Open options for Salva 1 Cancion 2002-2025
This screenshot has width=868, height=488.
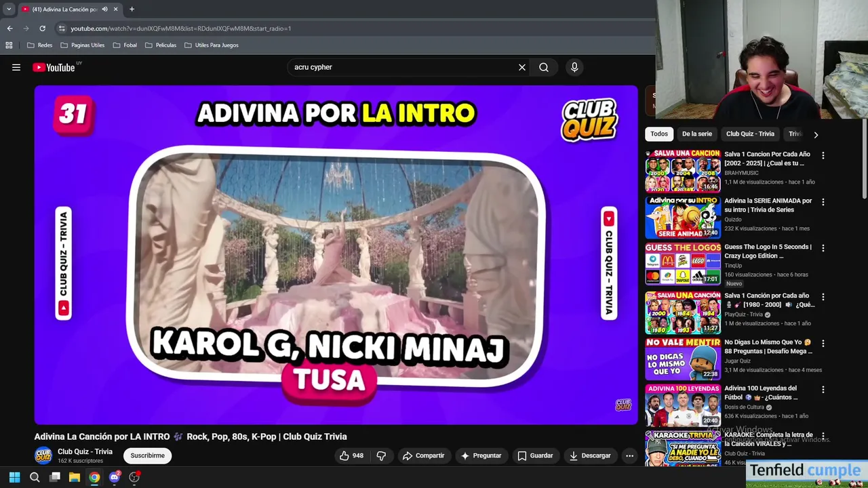(823, 155)
